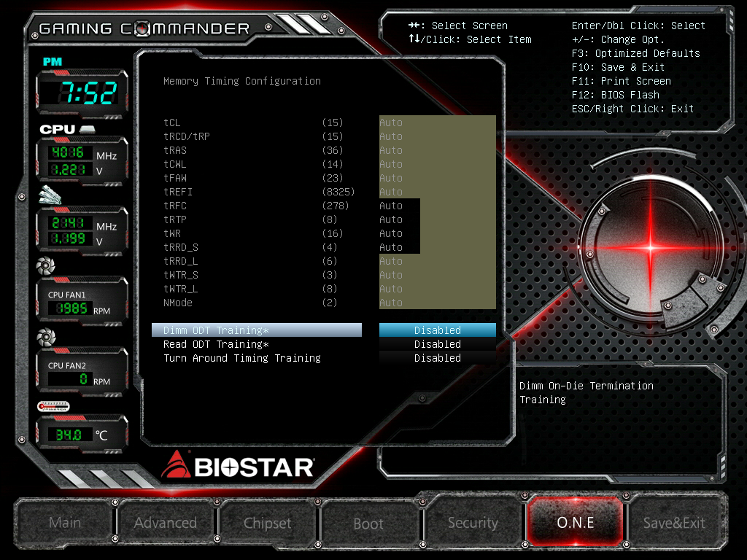The image size is (747, 560).
Task: Click the tCL setting label
Action: pos(172,122)
